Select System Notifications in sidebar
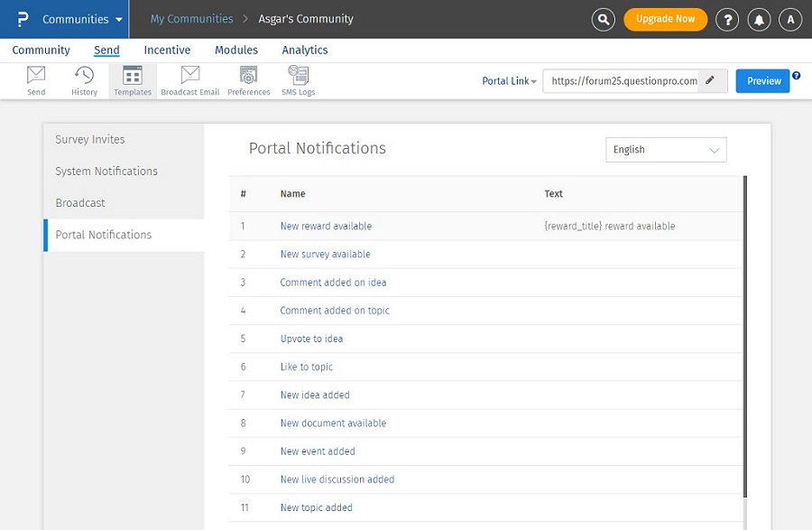 click(106, 172)
